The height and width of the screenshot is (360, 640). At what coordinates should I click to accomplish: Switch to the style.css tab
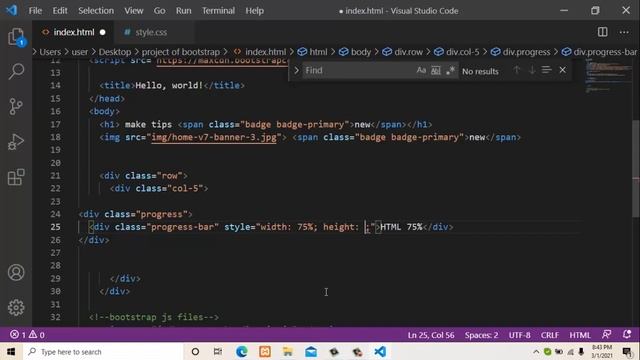tap(151, 32)
